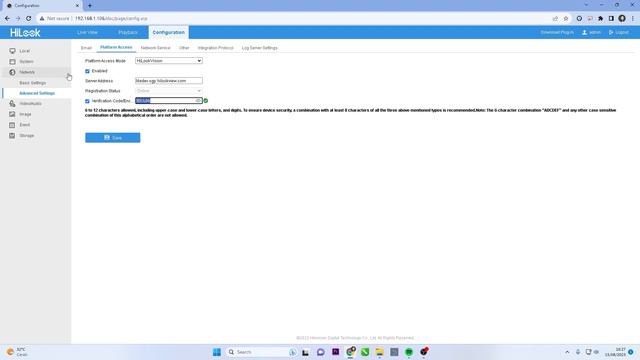Click the verification code input field
This screenshot has height=360, width=640.
tap(169, 100)
